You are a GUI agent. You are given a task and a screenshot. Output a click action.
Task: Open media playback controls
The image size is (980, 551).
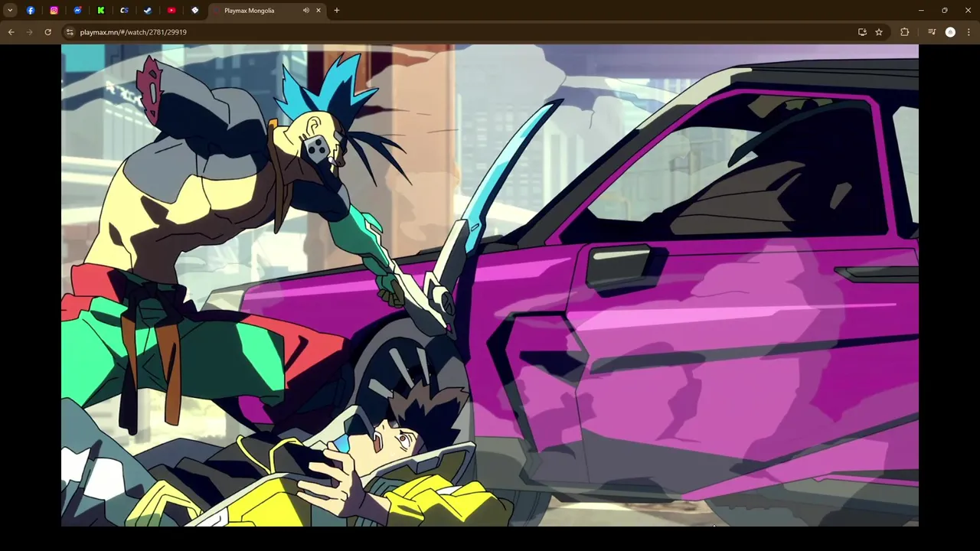pos(932,32)
